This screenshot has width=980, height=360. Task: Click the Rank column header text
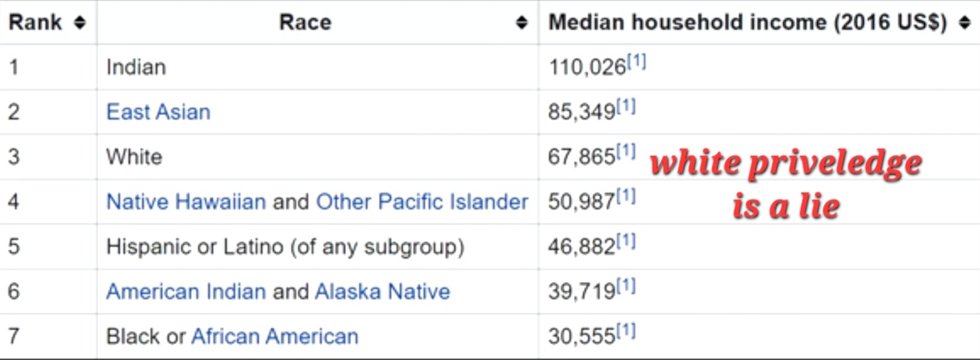point(35,23)
